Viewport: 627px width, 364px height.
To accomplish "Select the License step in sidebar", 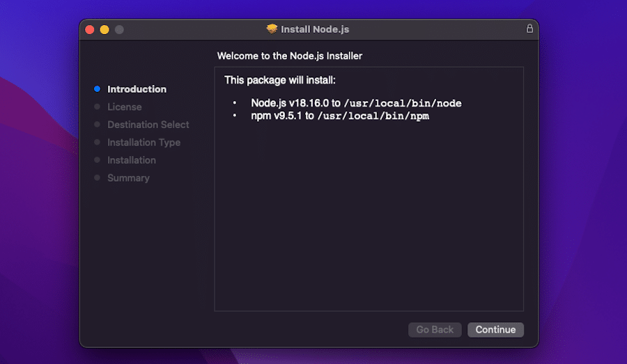I will click(x=125, y=107).
